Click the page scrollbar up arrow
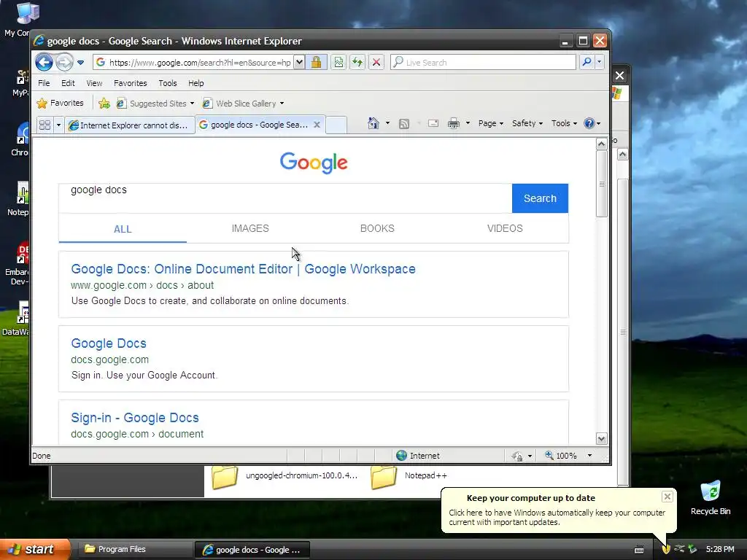This screenshot has height=560, width=747. tap(601, 144)
